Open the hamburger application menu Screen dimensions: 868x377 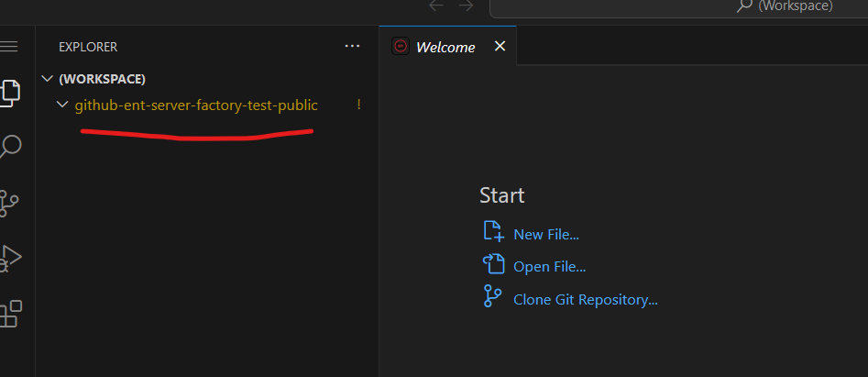(9, 46)
